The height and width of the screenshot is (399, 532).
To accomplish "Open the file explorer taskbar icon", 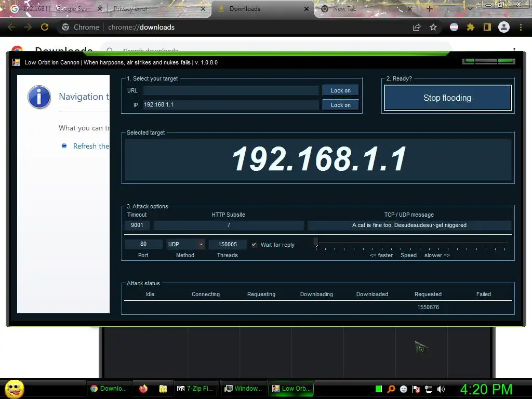I will click(x=163, y=389).
